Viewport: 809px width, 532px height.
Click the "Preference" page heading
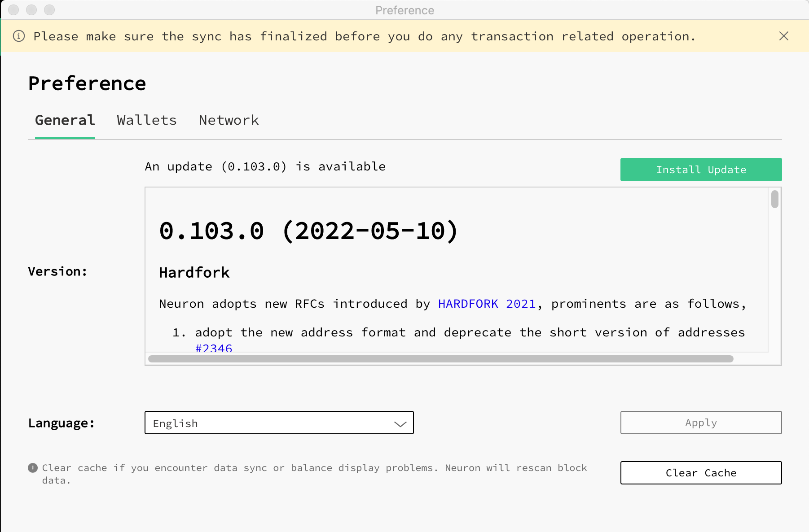pyautogui.click(x=87, y=83)
